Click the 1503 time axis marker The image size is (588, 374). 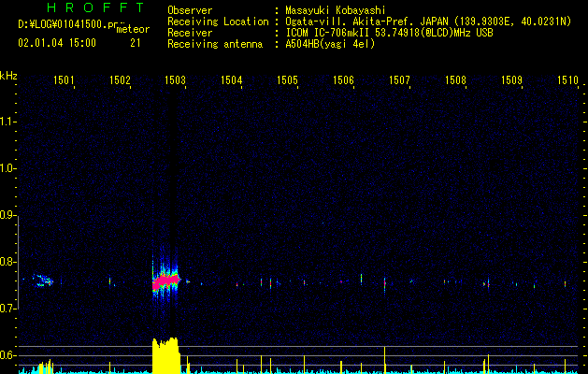(175, 79)
